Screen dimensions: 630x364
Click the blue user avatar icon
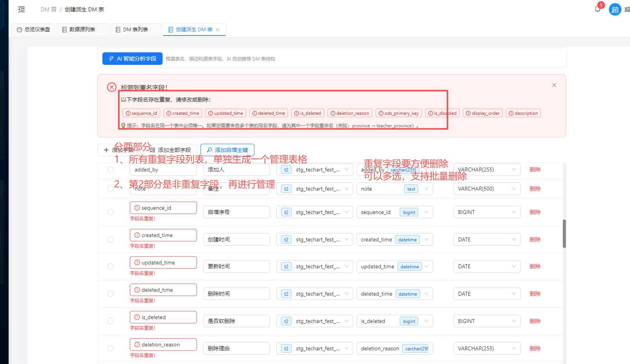pos(615,9)
